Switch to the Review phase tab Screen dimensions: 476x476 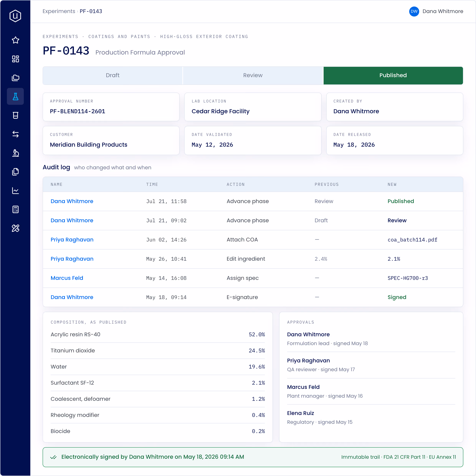(253, 75)
